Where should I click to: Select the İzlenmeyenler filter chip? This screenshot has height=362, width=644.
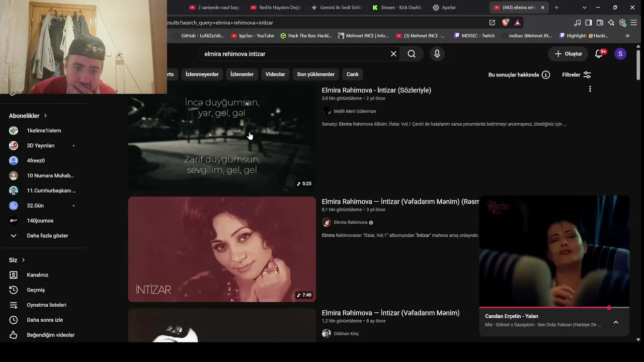coord(202,74)
